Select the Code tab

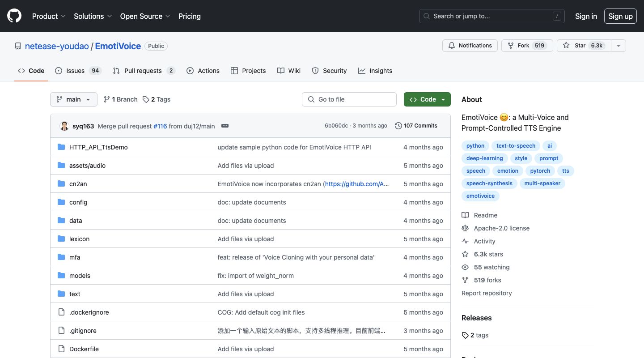31,71
